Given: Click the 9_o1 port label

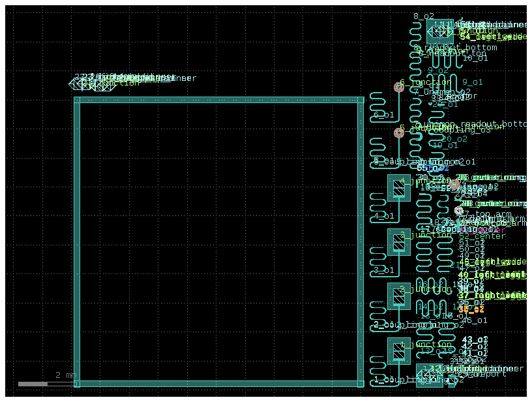Looking at the screenshot, I should click(x=472, y=82).
